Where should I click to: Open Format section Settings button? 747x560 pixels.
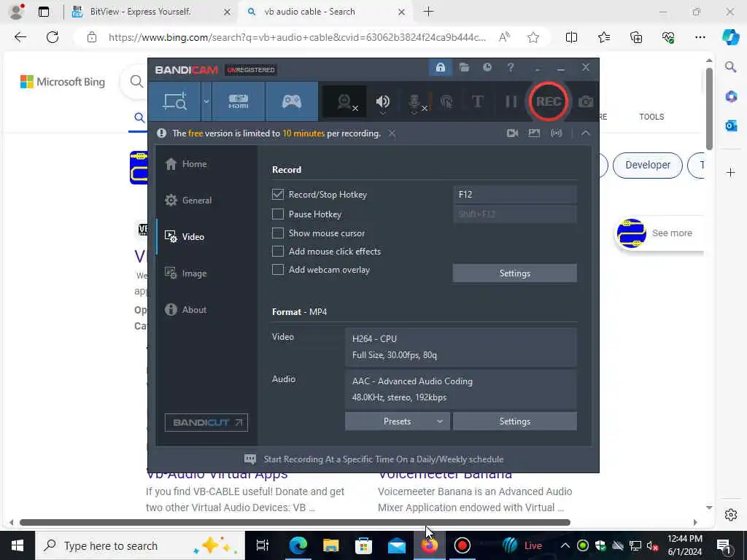point(514,421)
